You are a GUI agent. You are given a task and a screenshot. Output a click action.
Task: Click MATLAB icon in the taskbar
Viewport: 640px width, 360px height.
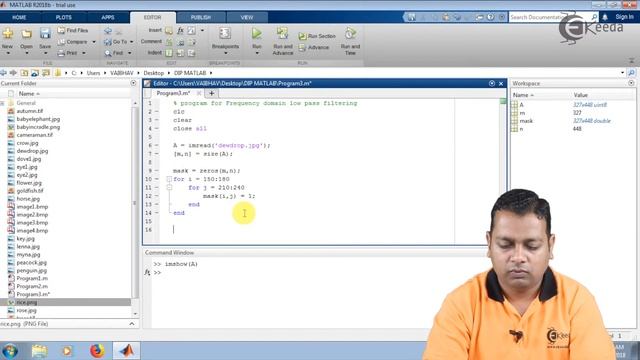coord(126,351)
